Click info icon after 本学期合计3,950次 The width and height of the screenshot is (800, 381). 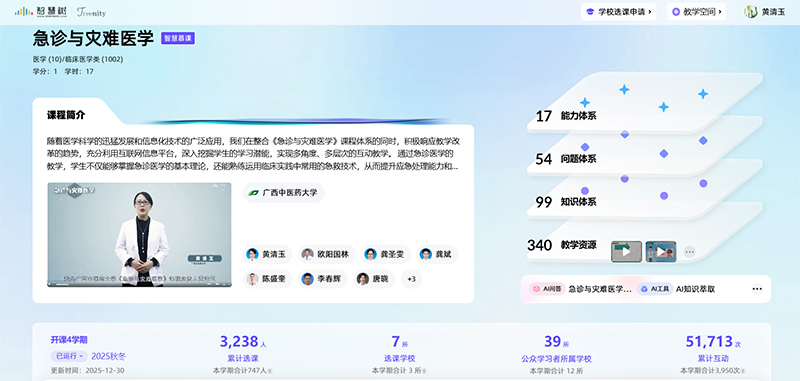(743, 371)
